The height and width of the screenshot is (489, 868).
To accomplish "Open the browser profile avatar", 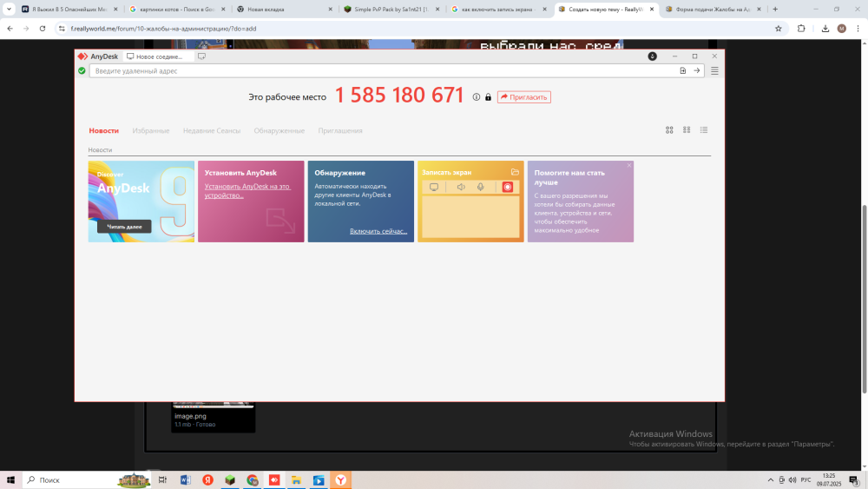I will click(841, 29).
